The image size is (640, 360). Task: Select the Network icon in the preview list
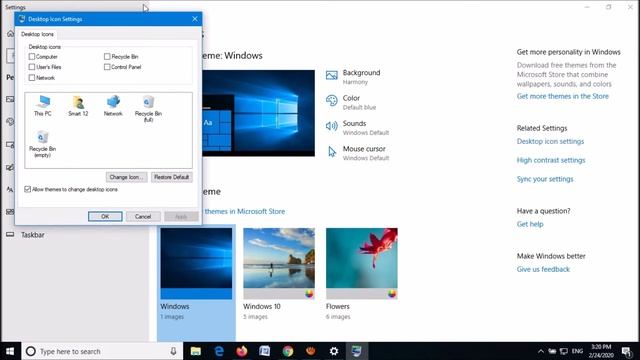click(113, 106)
